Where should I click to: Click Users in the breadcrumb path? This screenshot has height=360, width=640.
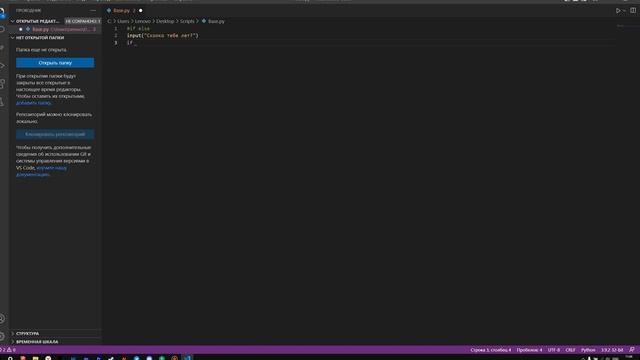tap(123, 21)
